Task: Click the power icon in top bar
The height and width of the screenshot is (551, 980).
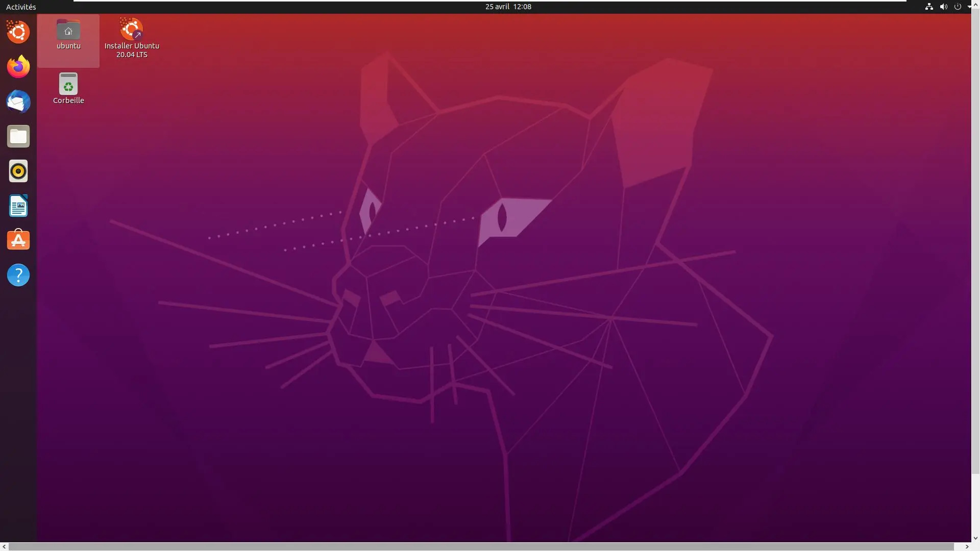Action: [x=958, y=7]
